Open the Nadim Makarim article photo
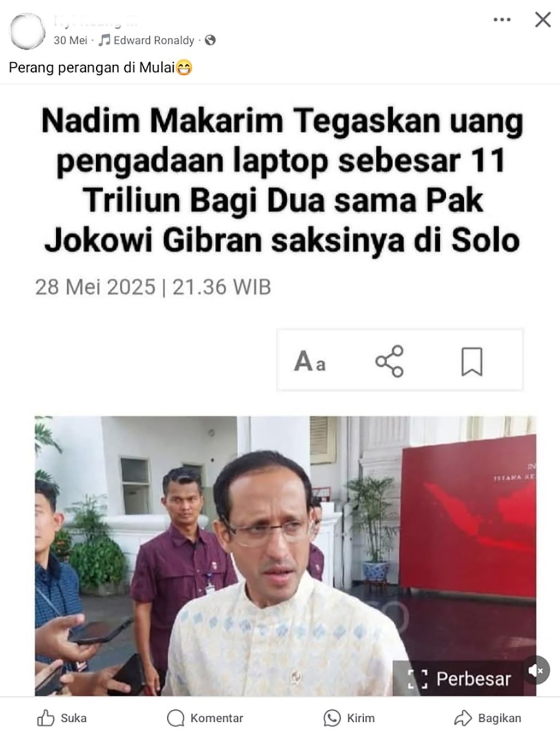 285,556
